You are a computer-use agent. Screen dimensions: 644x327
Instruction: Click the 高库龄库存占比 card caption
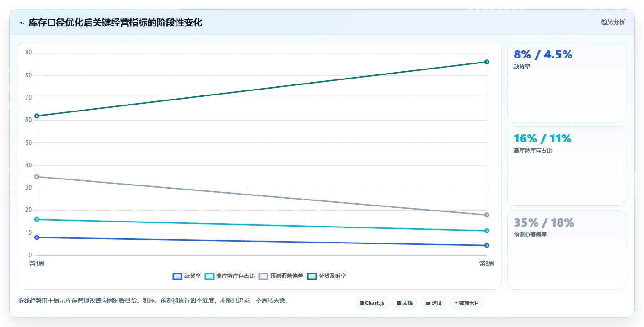(533, 151)
